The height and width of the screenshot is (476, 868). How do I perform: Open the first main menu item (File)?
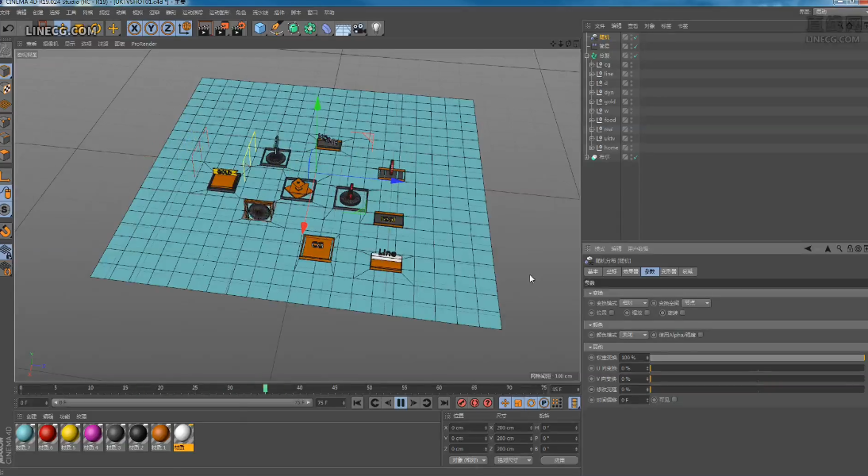point(5,12)
